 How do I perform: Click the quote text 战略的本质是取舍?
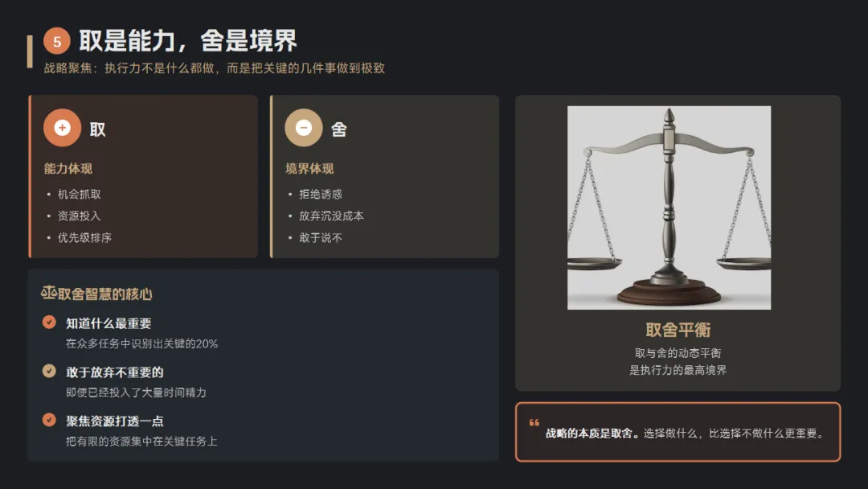pos(592,434)
